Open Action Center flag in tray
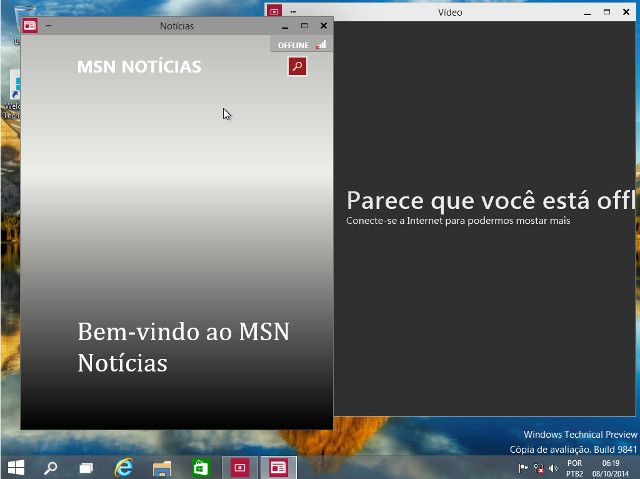The width and height of the screenshot is (640, 479). point(523,468)
